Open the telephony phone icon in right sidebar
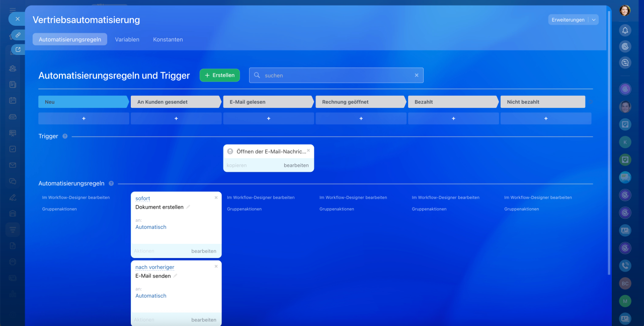This screenshot has height=326, width=644. (x=625, y=266)
